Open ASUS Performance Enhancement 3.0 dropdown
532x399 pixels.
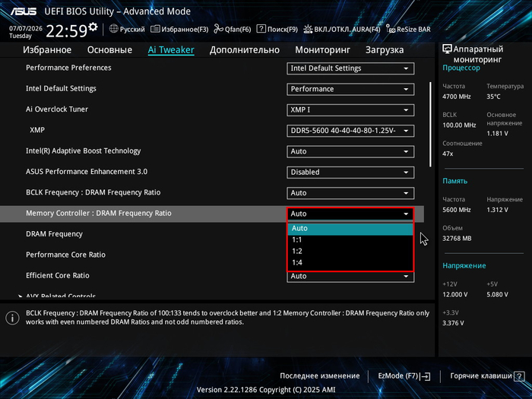click(350, 172)
